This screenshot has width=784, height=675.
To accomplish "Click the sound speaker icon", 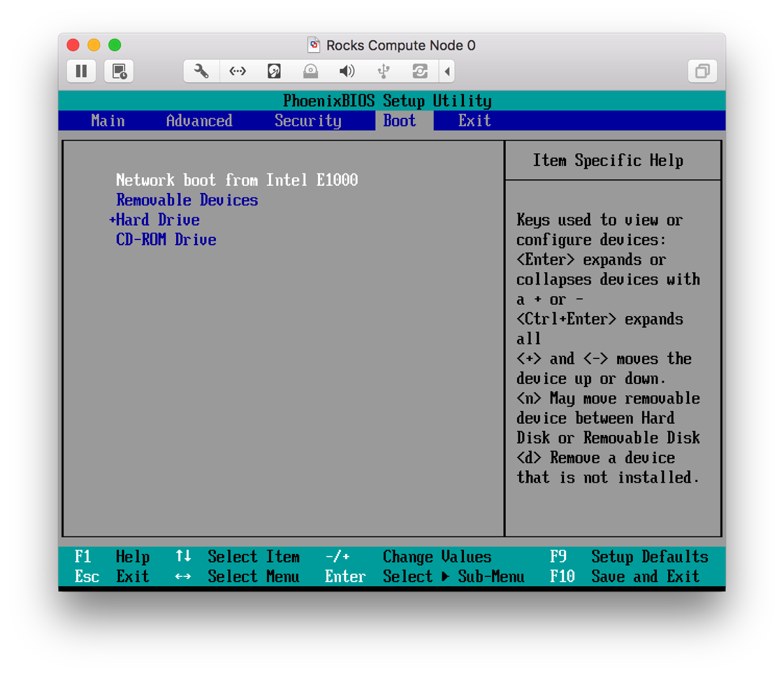I will 347,71.
